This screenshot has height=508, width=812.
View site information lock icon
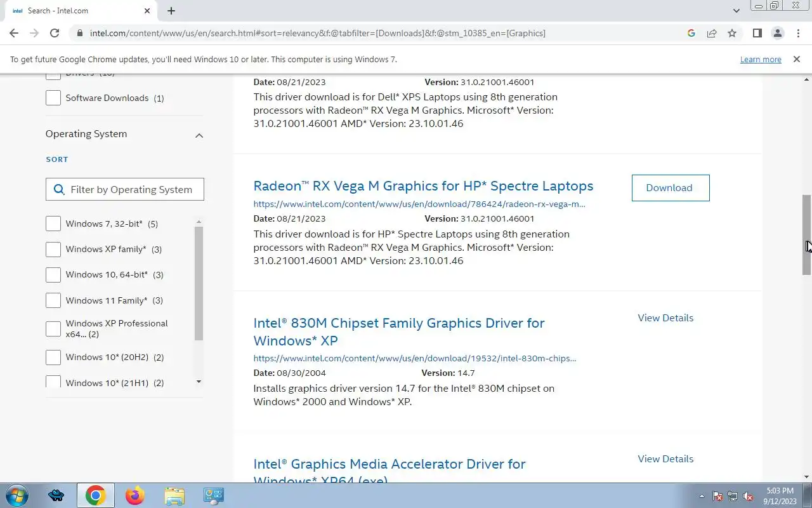[79, 33]
